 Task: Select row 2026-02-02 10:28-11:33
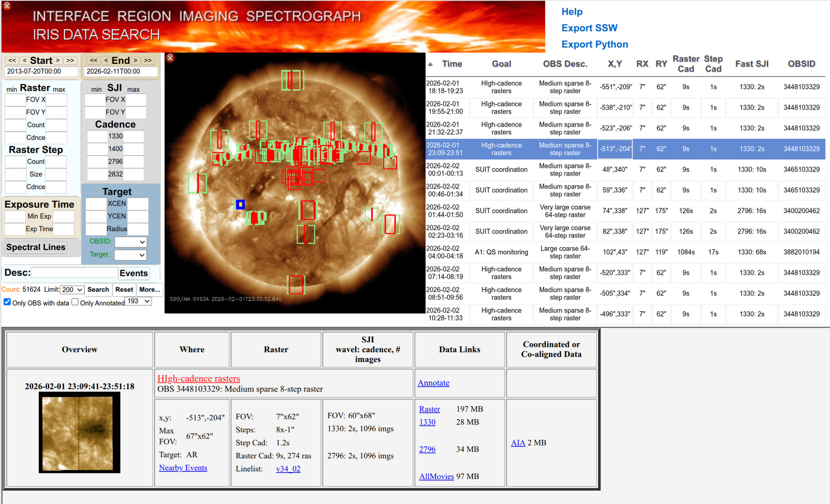point(626,314)
